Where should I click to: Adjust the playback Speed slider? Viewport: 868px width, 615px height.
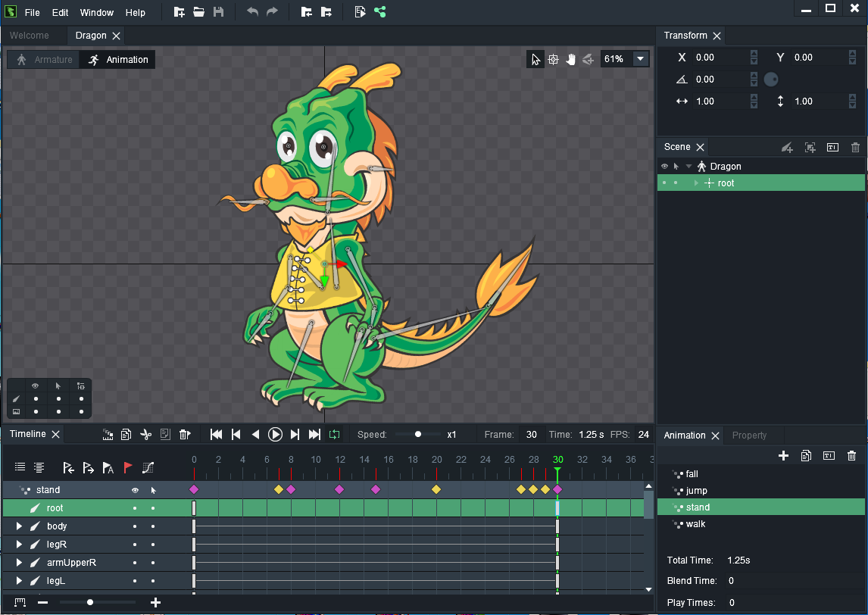(x=418, y=435)
